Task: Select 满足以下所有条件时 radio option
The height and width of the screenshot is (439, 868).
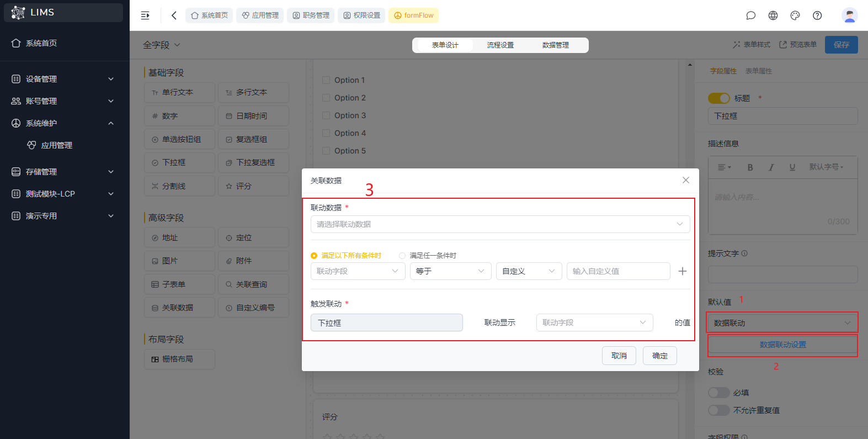Action: point(346,256)
